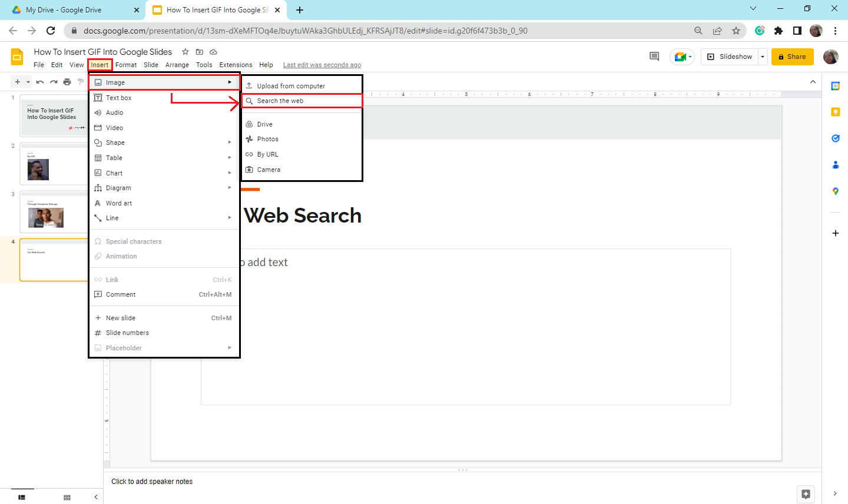Open the Format menu
Viewport: 848px width, 504px height.
point(126,65)
